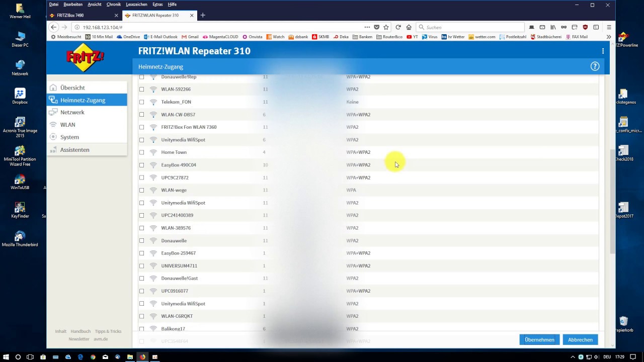Open Dropbox desktop icon
The image size is (644, 362).
pos(20,96)
